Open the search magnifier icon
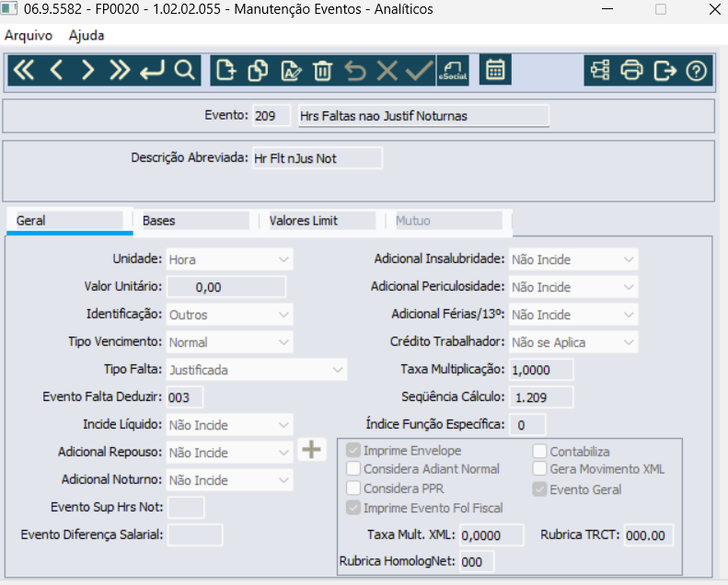The width and height of the screenshot is (728, 585). click(x=184, y=71)
